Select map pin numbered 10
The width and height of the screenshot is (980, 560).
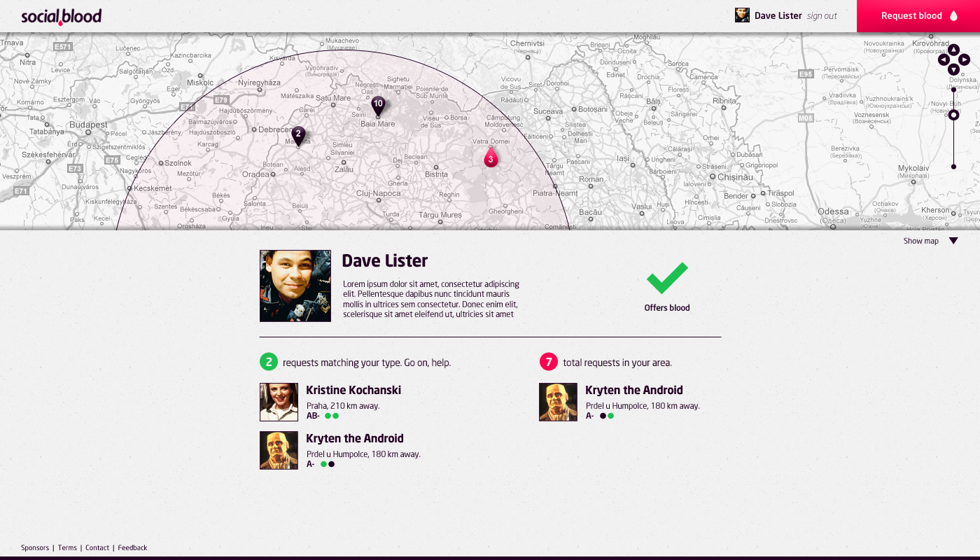378,106
